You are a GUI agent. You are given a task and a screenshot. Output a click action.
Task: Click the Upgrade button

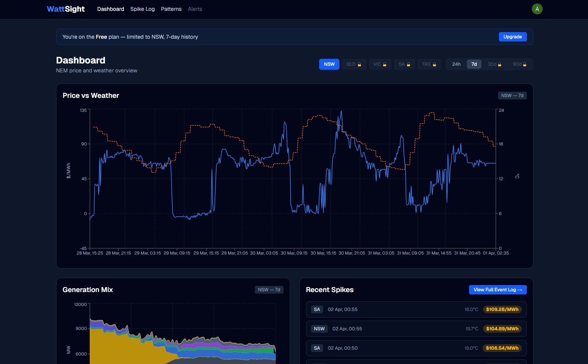[x=512, y=37]
